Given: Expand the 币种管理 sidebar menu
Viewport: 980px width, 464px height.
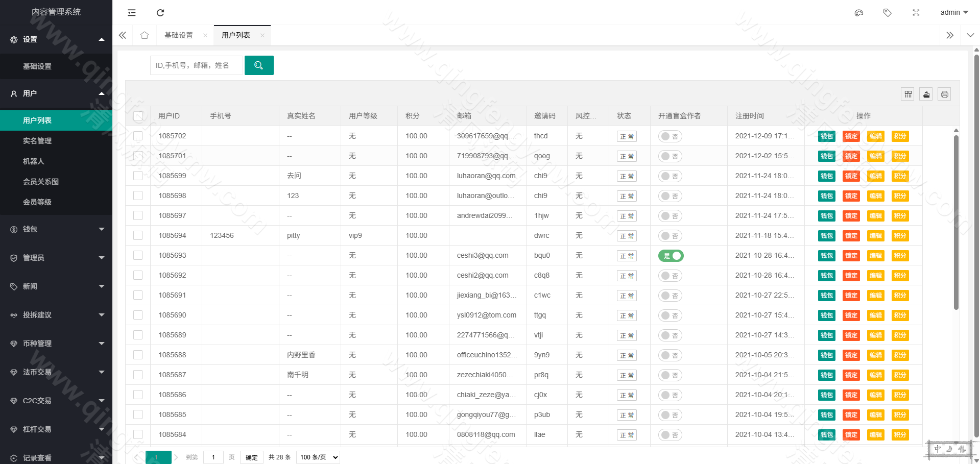Looking at the screenshot, I should coord(56,344).
